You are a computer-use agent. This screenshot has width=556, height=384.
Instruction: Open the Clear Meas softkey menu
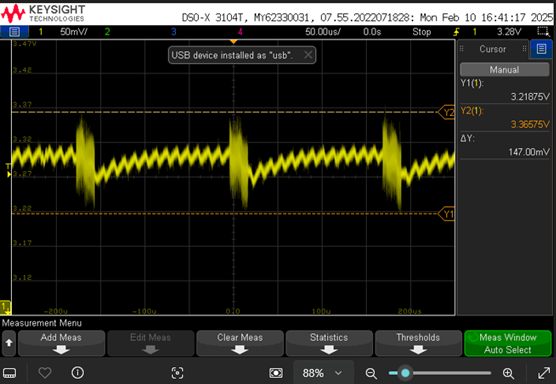point(240,343)
